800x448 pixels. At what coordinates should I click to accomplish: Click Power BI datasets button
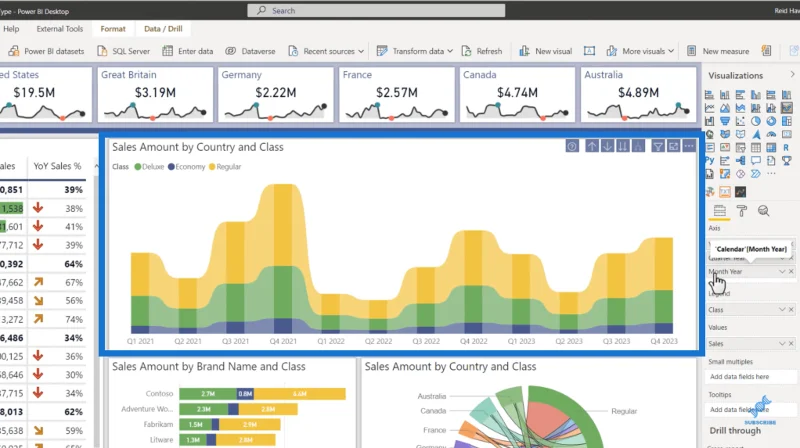click(46, 51)
